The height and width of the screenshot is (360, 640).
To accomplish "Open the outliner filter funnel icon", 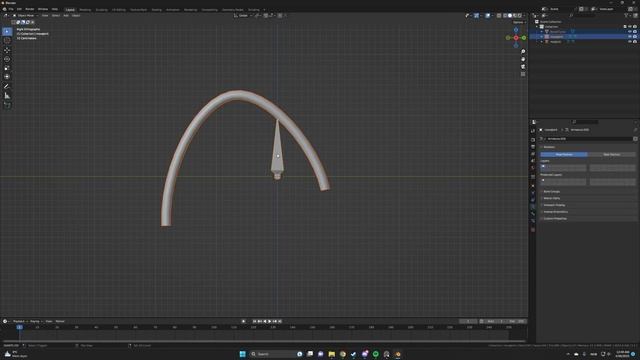I will pos(626,16).
